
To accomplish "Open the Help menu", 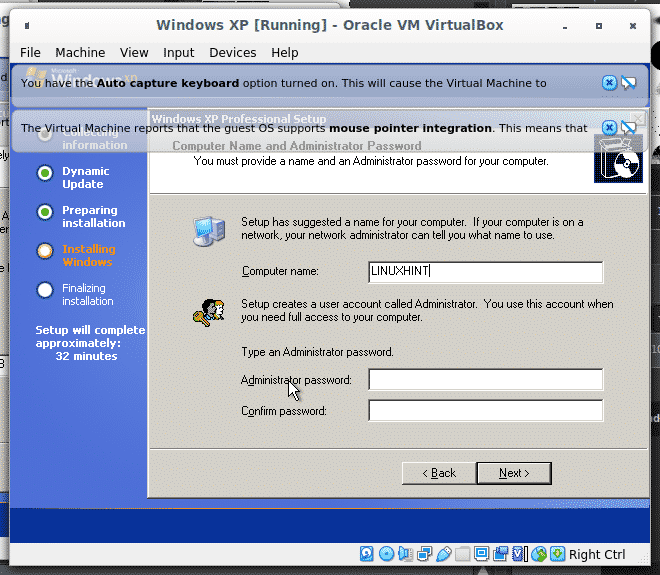I will pos(285,53).
